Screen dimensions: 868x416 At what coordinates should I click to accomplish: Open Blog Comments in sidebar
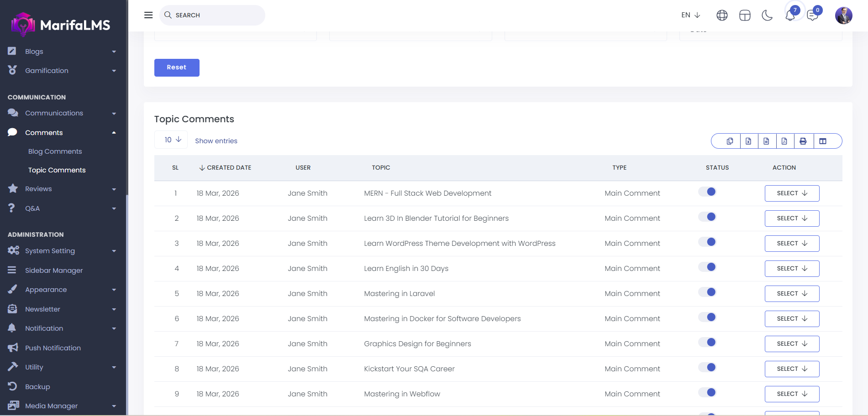[x=55, y=151]
